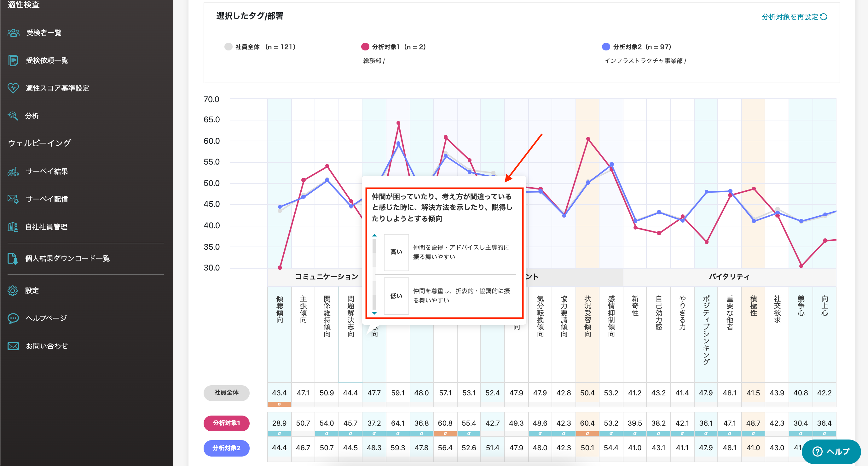Click the サーベイ結果 chart icon
868x466 pixels.
click(14, 171)
